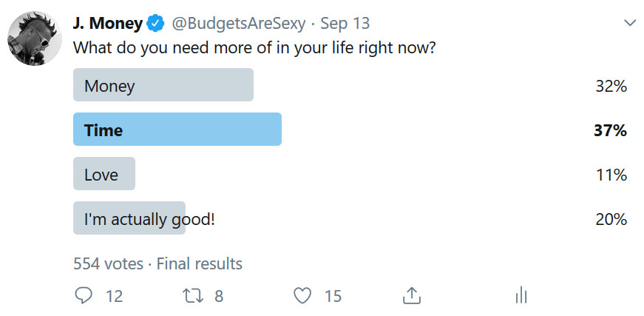Like the tweet with heart icon
Screen dimensions: 644x316
click(302, 296)
